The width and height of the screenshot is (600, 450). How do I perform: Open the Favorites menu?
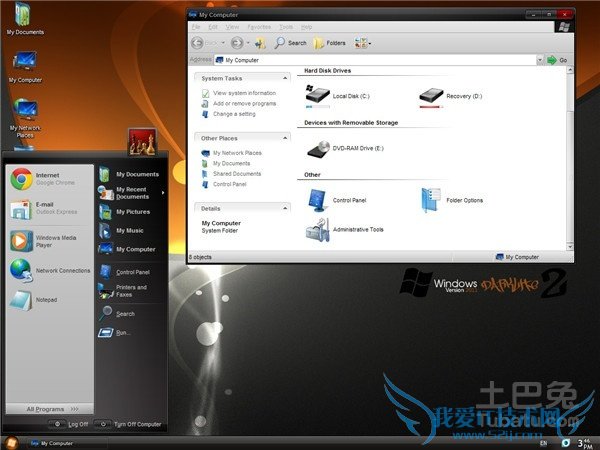(259, 27)
